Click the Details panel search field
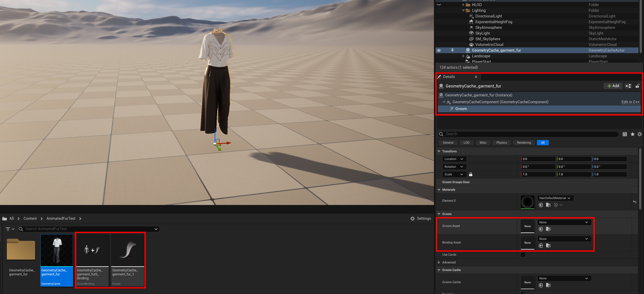 pos(528,134)
